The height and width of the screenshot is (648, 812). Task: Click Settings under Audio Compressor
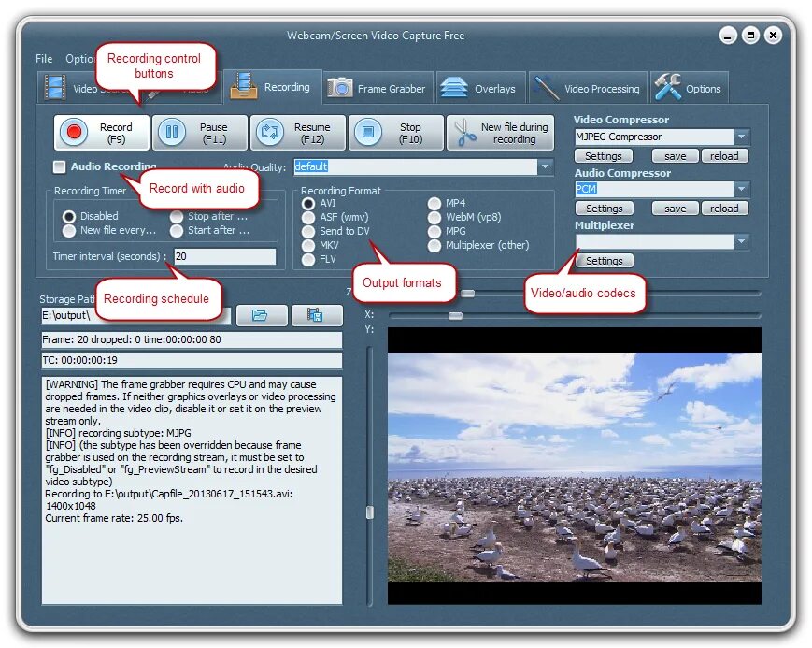604,208
